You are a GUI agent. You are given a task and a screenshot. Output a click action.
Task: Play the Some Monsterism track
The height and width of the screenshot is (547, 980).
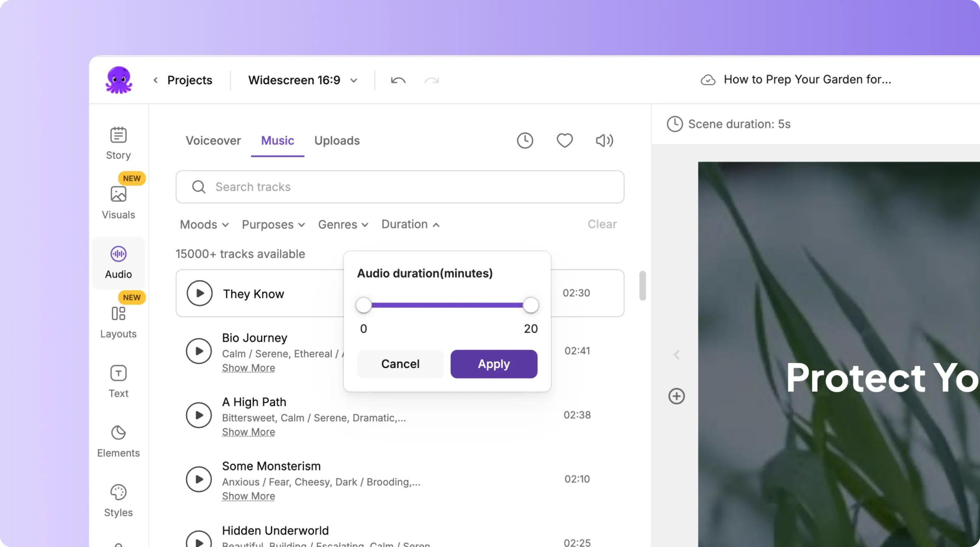point(199,479)
